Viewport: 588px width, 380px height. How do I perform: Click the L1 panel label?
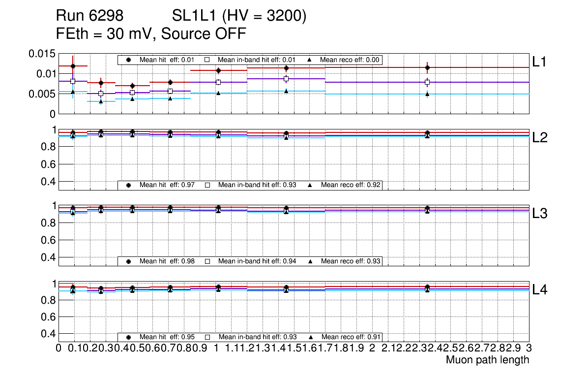540,62
